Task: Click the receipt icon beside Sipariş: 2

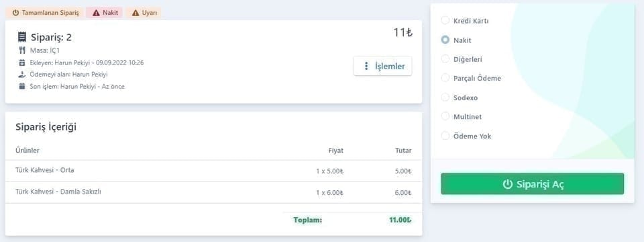Action: (x=22, y=37)
